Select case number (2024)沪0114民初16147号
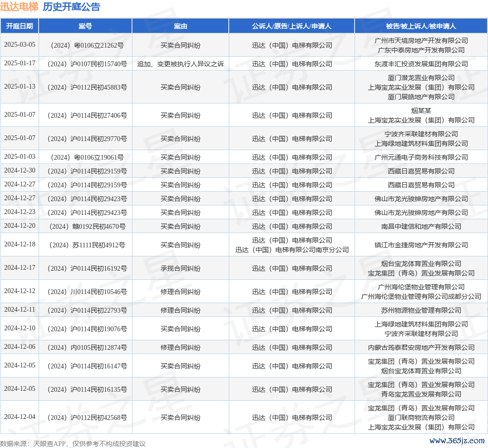 (x=87, y=366)
